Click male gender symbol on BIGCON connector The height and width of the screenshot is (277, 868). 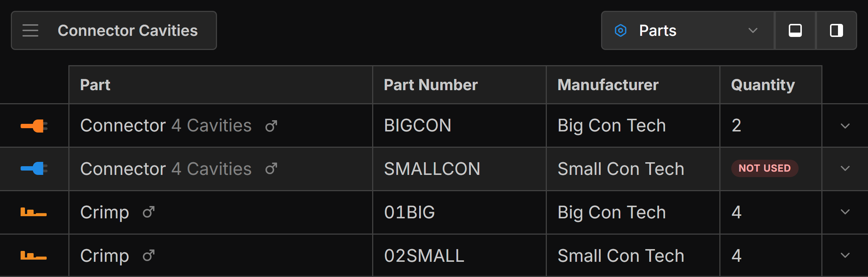[271, 126]
